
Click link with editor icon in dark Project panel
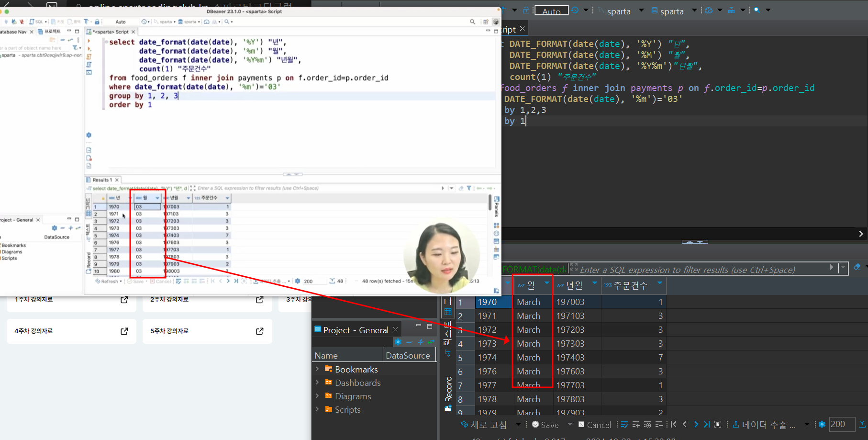click(x=432, y=342)
